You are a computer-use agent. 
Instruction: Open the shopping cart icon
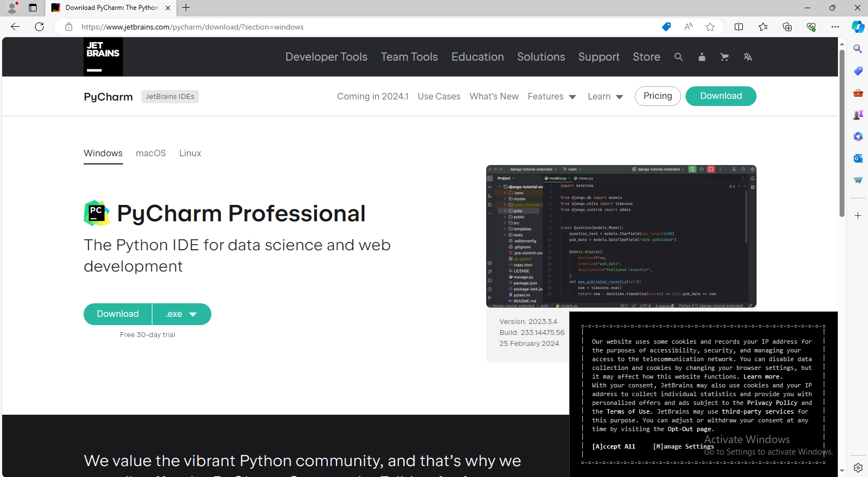pyautogui.click(x=724, y=57)
